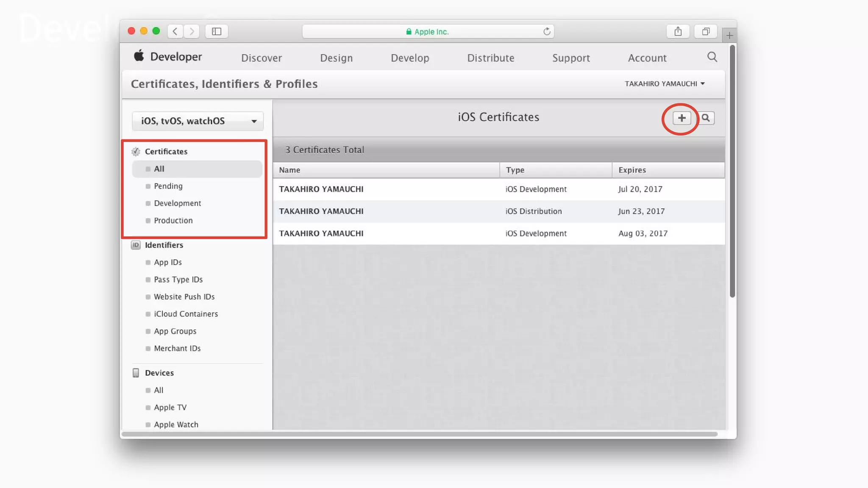Click the certificate search magnifier button

tap(706, 118)
